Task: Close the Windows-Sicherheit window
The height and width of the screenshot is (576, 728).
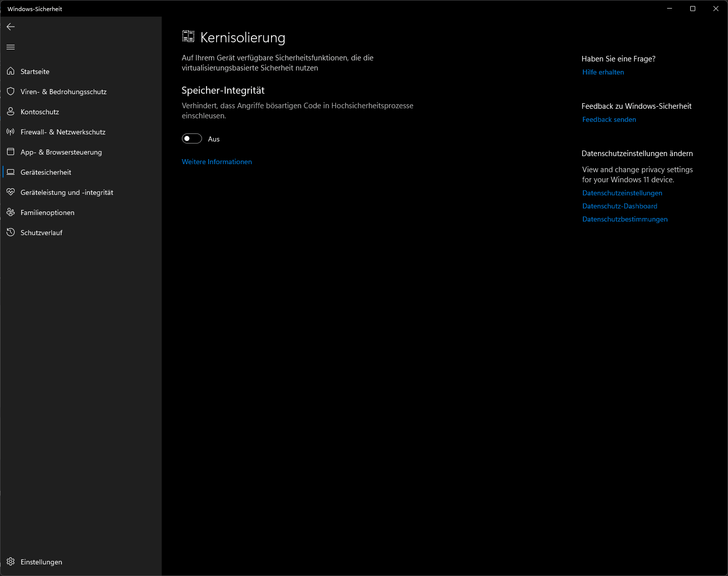Action: tap(716, 9)
